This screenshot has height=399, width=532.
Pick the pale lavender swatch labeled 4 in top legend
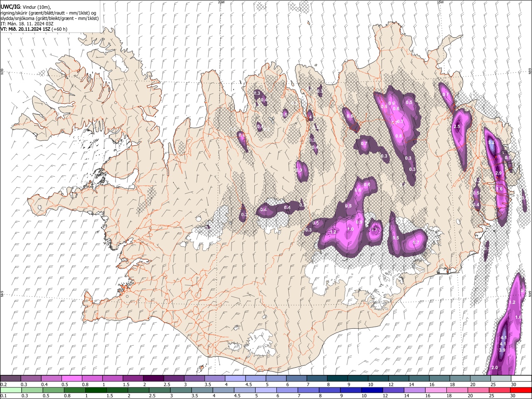(235, 378)
